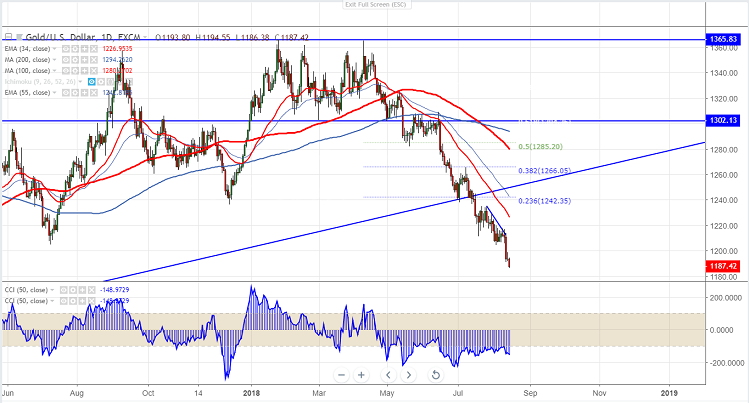749x403 pixels.
Task: Toggle visibility of EMA (55, close)
Action: coord(66,93)
